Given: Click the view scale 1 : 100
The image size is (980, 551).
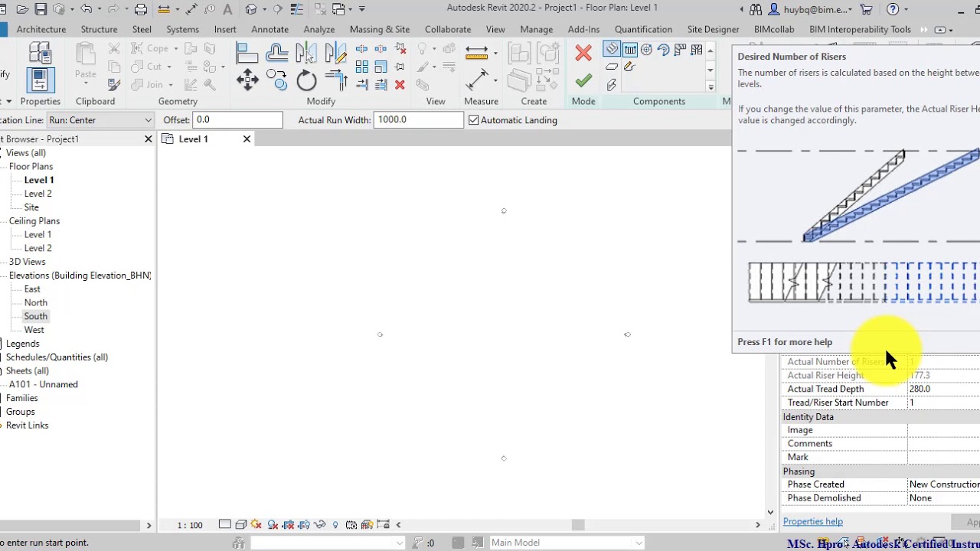Looking at the screenshot, I should tap(190, 525).
